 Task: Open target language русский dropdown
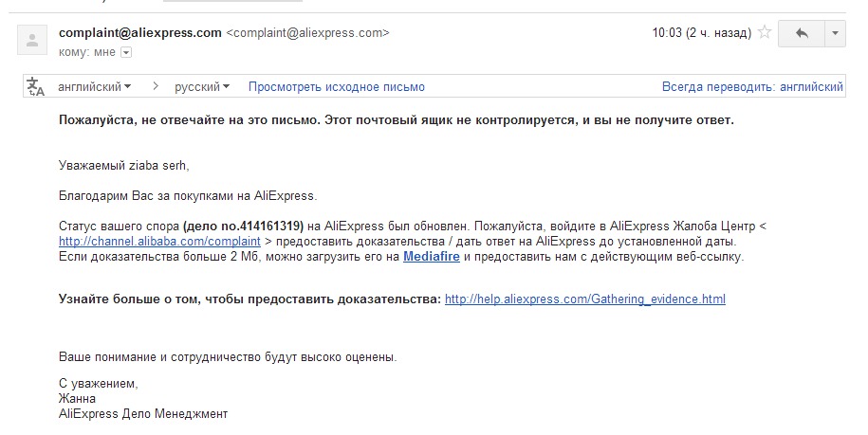pos(202,87)
